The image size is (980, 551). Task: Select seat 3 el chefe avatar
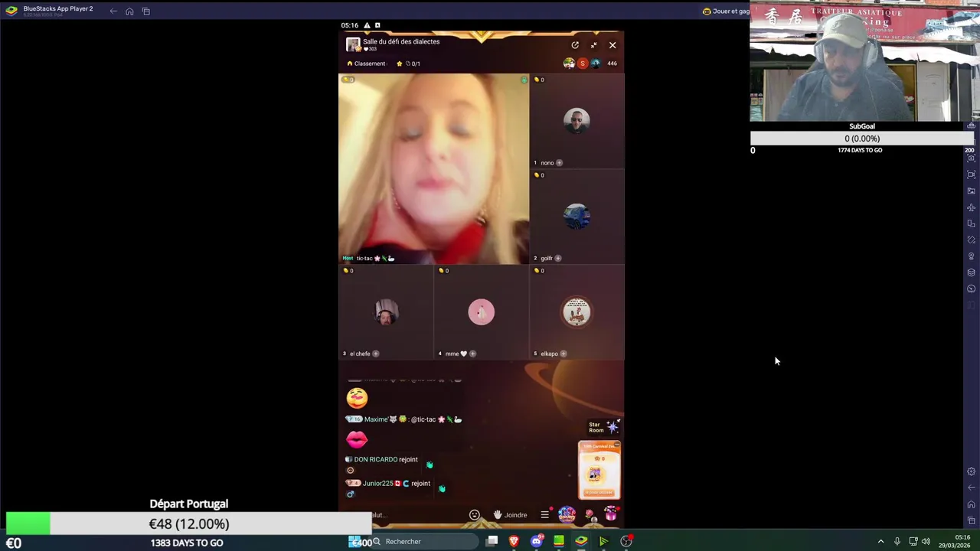(x=386, y=311)
